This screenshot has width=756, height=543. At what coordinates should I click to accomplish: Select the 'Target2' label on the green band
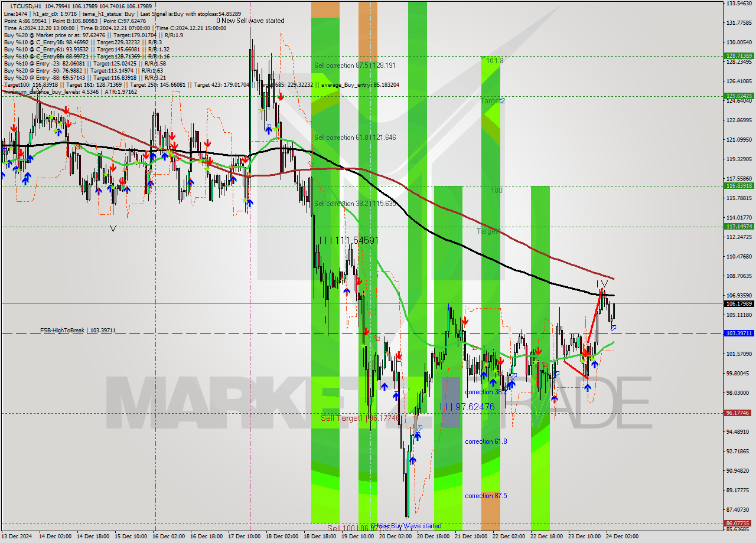click(x=493, y=101)
